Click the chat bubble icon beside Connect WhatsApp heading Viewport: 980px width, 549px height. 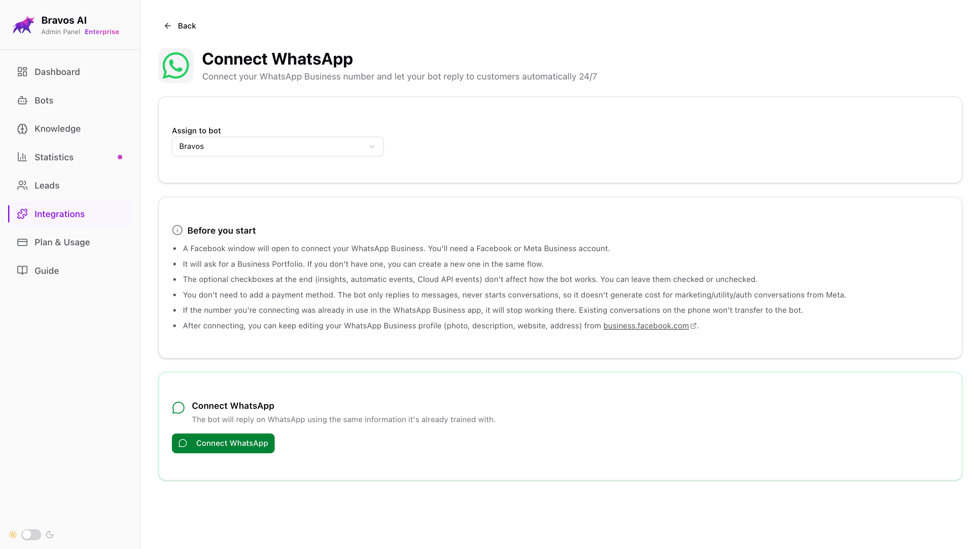178,408
